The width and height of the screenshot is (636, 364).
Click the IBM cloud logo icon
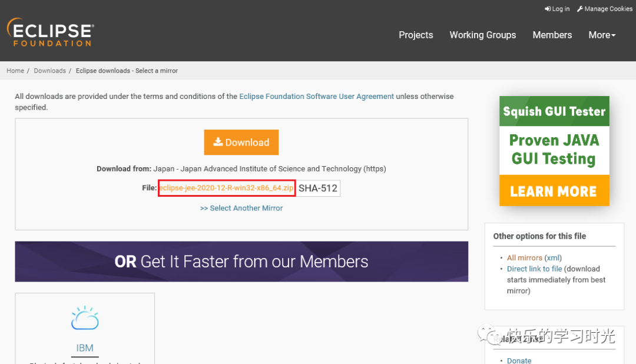tap(85, 317)
